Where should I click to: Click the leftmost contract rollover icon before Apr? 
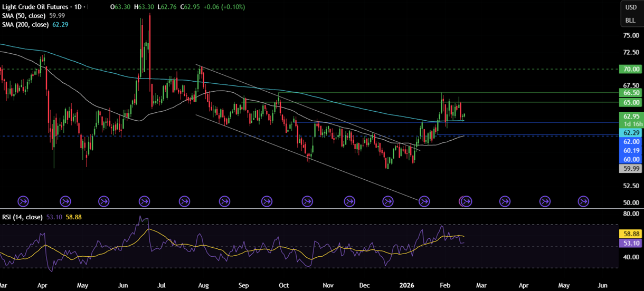(23, 201)
